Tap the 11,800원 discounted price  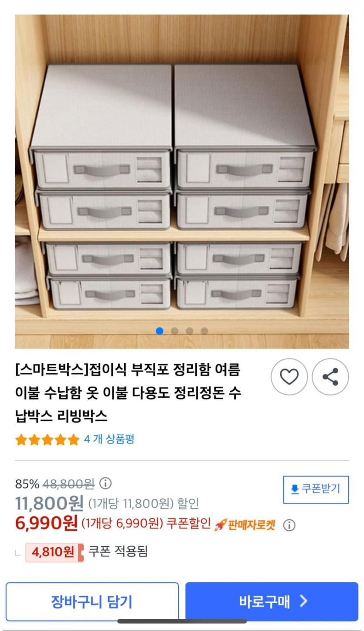tap(49, 503)
